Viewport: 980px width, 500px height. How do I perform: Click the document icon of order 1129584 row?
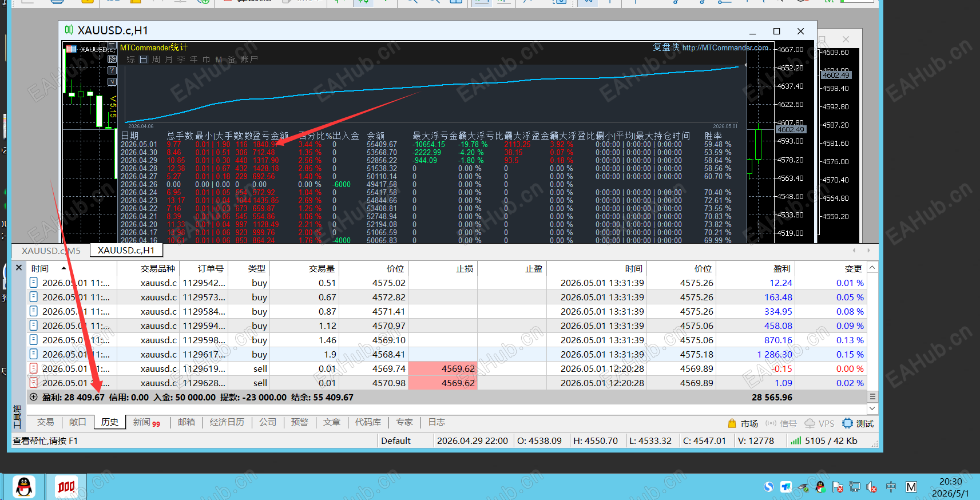pos(34,311)
